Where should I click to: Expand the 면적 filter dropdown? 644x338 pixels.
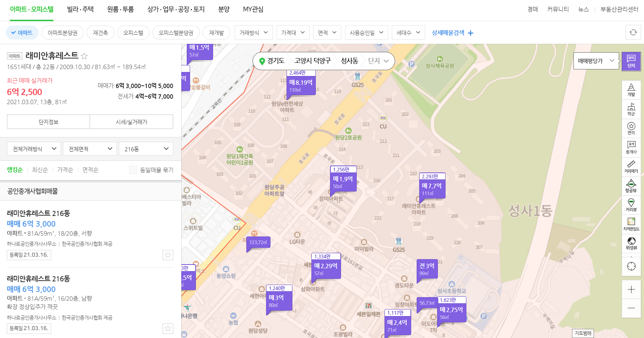[327, 33]
